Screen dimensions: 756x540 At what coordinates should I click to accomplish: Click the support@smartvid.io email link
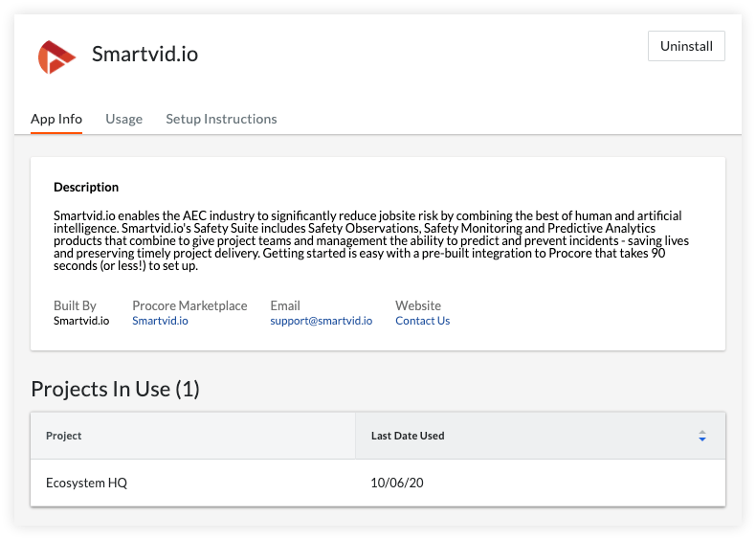(x=321, y=321)
